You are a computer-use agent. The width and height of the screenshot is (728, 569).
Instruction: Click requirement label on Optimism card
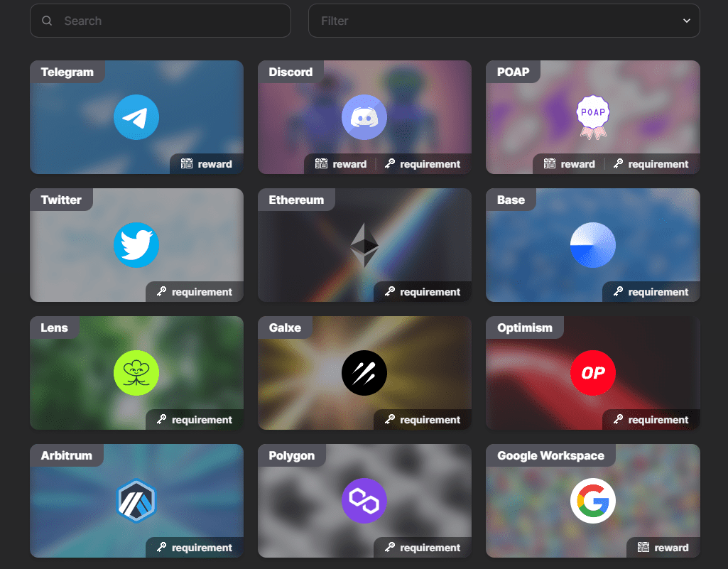658,419
